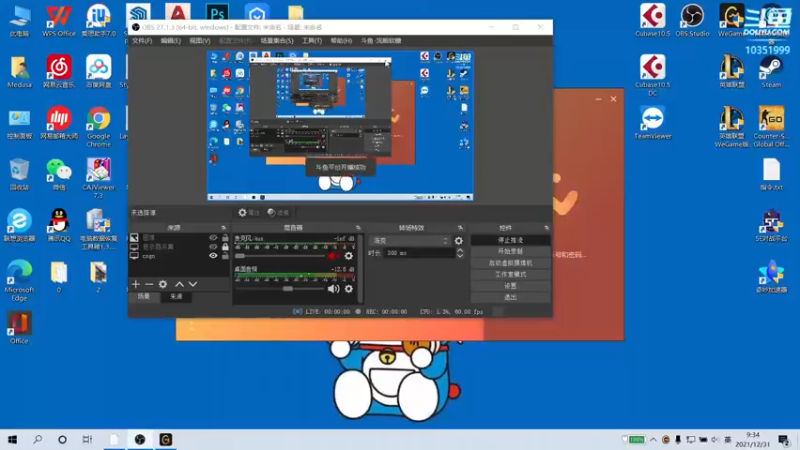Click 开始录制 start recording button
Viewport: 800px width, 450px height.
pyautogui.click(x=510, y=252)
